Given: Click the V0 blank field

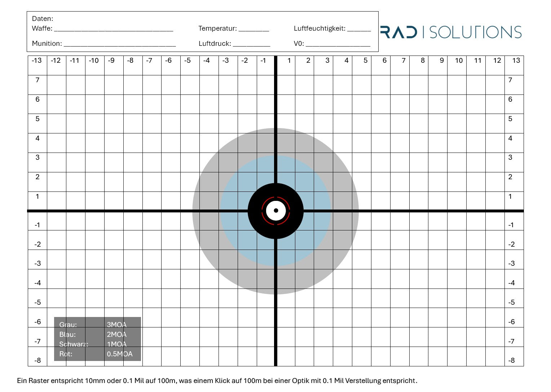Looking at the screenshot, I should [338, 44].
